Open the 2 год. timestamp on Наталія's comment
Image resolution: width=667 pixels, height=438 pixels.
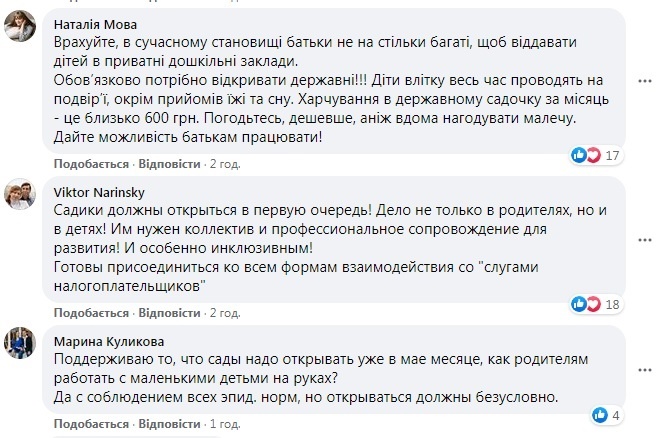pos(225,164)
